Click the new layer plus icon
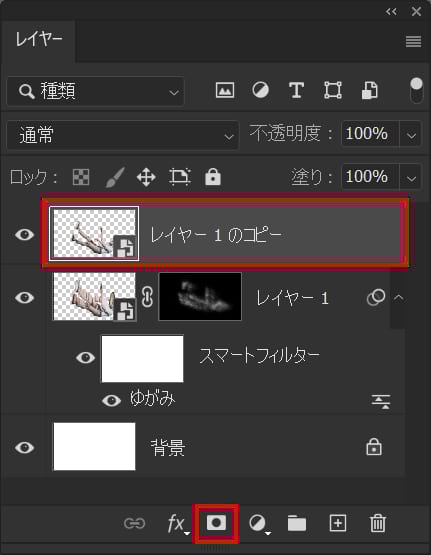 pyautogui.click(x=338, y=523)
